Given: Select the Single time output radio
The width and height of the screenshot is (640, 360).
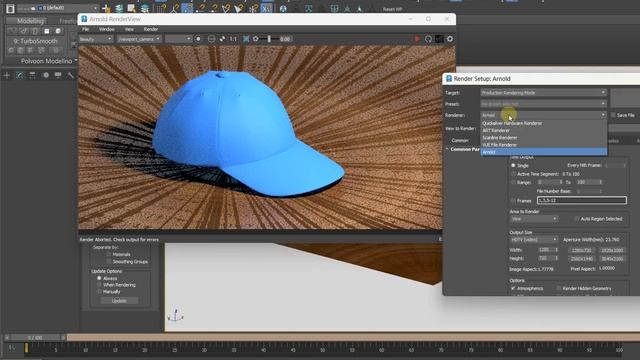Looking at the screenshot, I should [x=513, y=165].
